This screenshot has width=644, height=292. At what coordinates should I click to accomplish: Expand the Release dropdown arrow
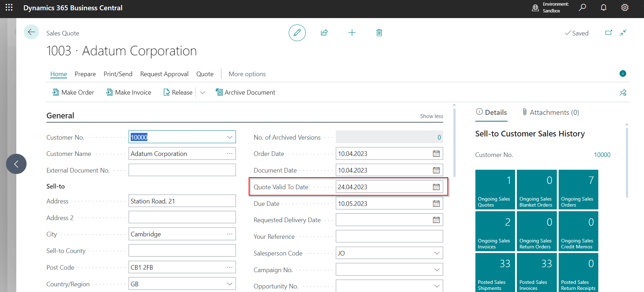[203, 92]
